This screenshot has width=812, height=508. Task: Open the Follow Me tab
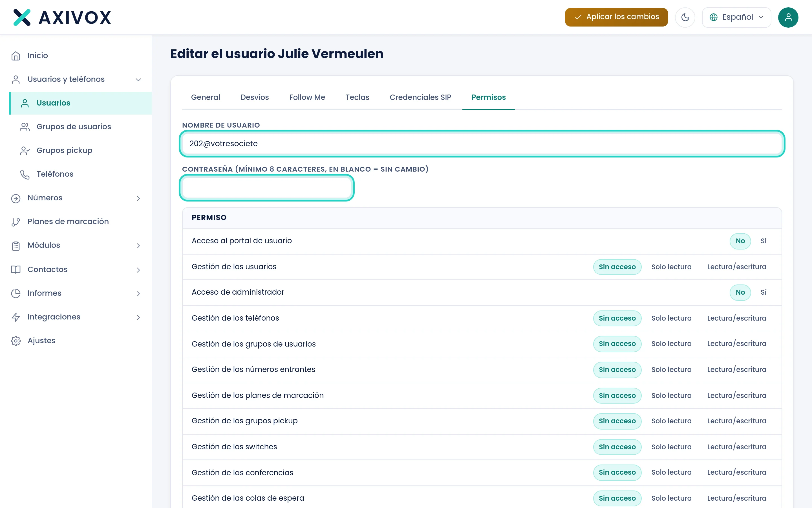pyautogui.click(x=307, y=97)
